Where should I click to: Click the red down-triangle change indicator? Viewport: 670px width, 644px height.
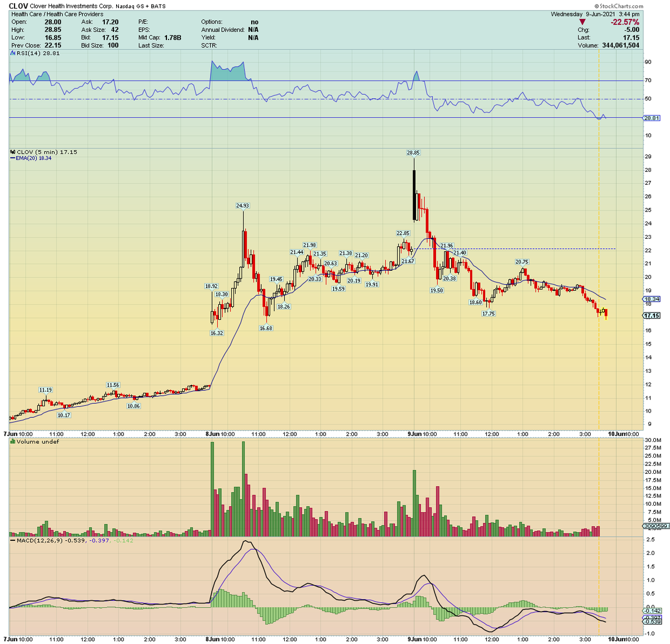[582, 22]
